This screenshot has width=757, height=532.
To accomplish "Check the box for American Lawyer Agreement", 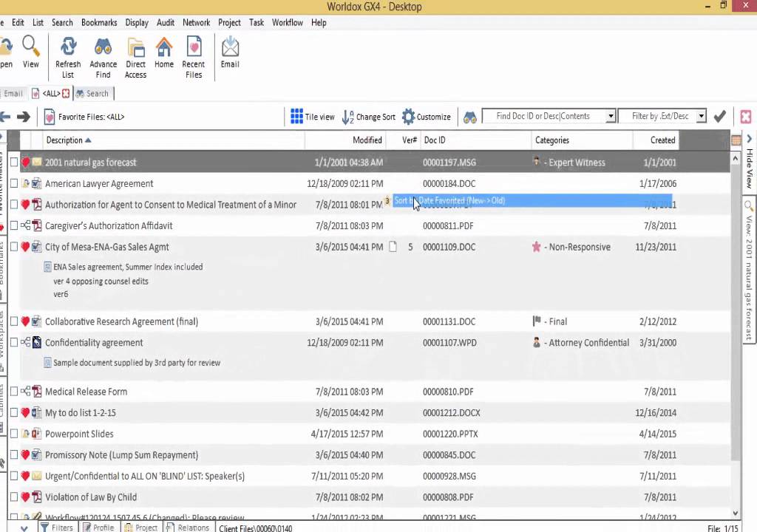I will pos(14,184).
